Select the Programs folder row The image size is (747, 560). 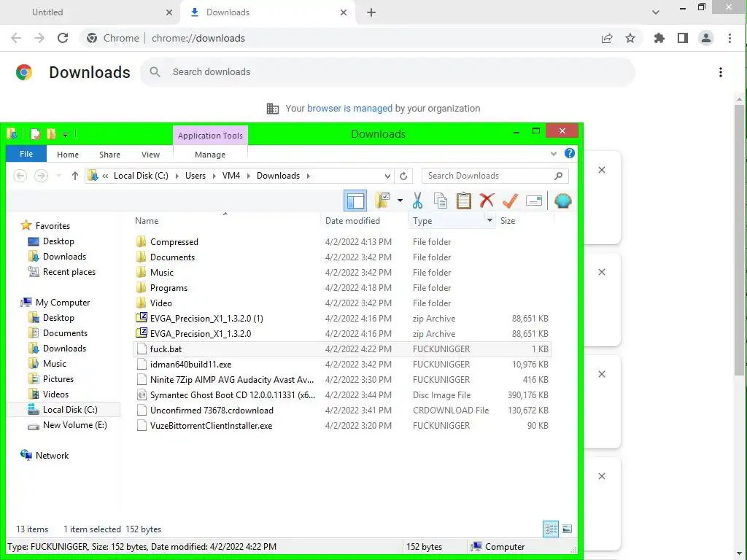[x=342, y=287]
